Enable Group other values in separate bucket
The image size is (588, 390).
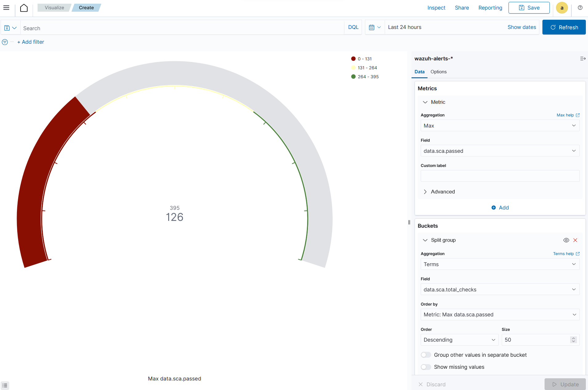point(426,355)
